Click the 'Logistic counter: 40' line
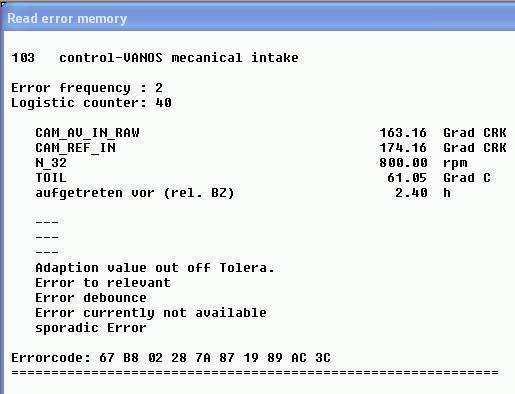This screenshot has height=394, width=515. tap(91, 103)
